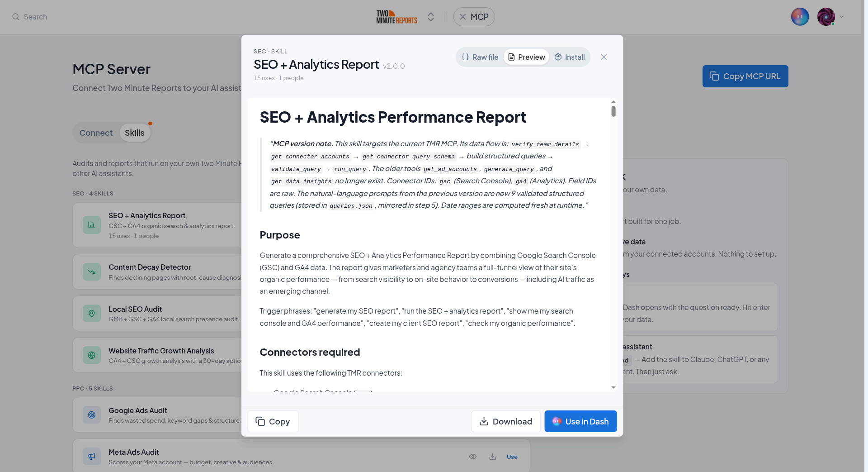Expand the workspace switcher chevrons
This screenshot has width=868, height=472.
click(431, 17)
